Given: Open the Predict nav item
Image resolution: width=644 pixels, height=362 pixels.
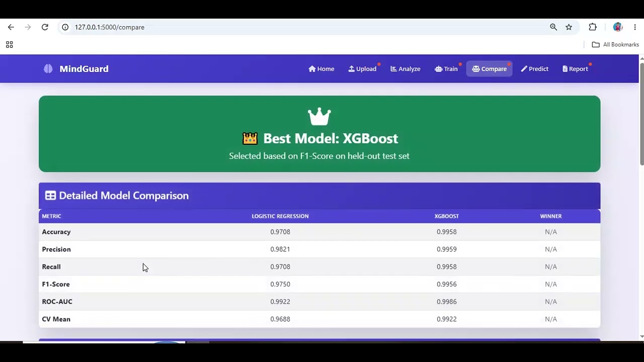Looking at the screenshot, I should pos(535,69).
